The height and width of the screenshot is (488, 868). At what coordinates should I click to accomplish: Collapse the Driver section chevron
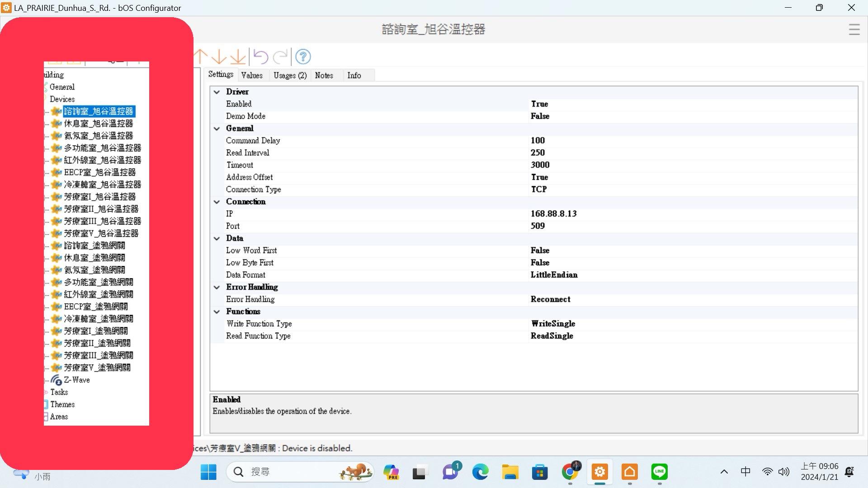(217, 92)
